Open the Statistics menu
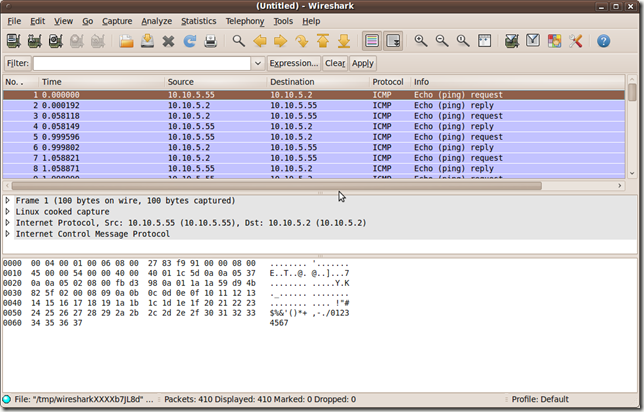Screen dimensions: 644x412 point(199,21)
